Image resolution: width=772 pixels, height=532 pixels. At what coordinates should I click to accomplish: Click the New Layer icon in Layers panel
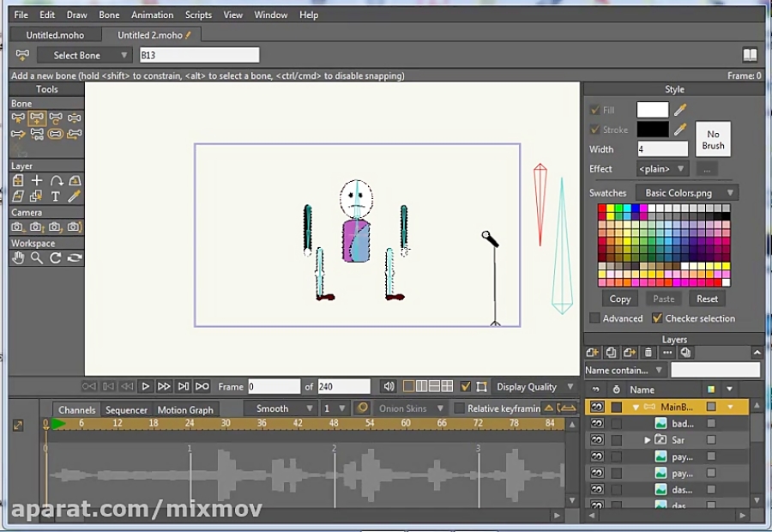[592, 352]
